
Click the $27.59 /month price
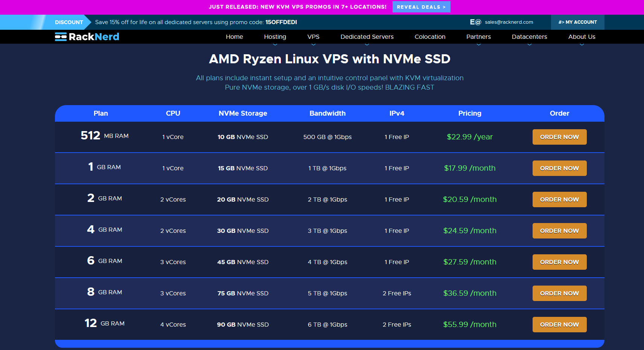470,262
